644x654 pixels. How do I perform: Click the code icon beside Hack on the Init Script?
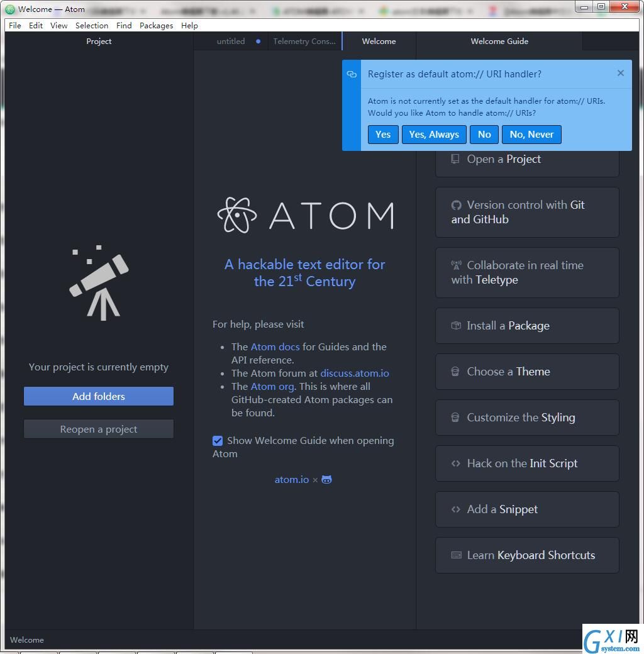[456, 463]
